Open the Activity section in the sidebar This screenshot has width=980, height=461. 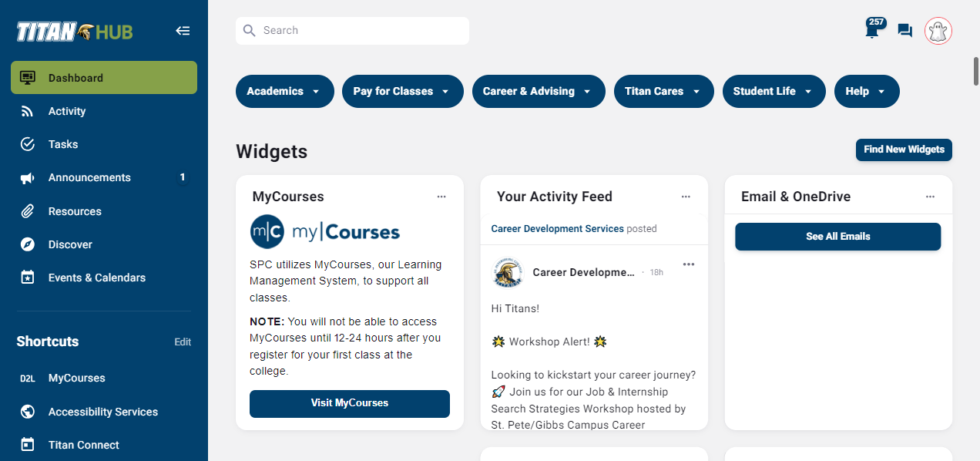point(67,111)
